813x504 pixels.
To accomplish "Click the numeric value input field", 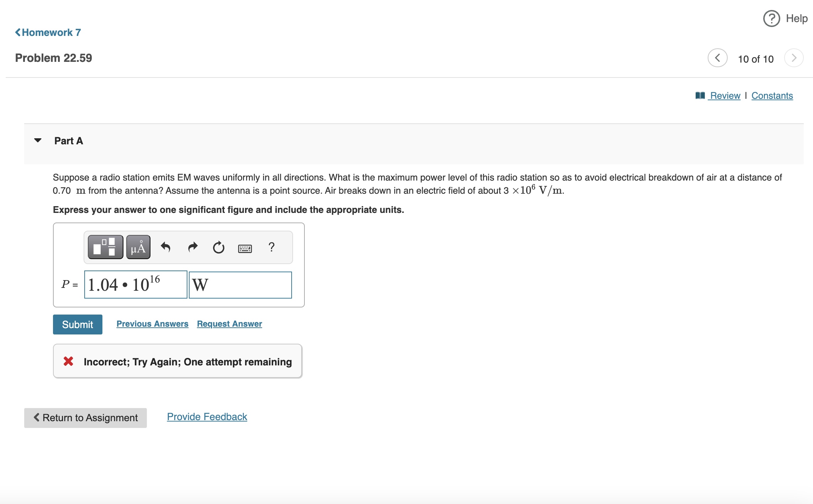I will pos(135,285).
